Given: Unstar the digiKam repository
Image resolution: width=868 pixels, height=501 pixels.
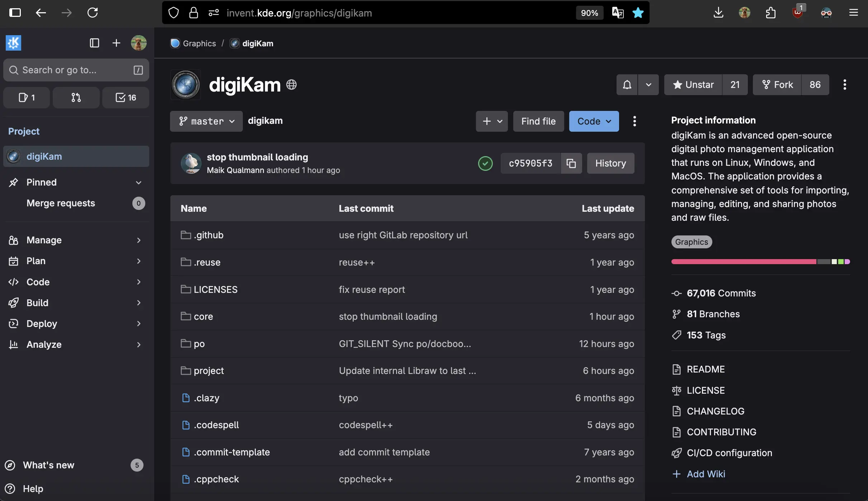Looking at the screenshot, I should (x=693, y=85).
